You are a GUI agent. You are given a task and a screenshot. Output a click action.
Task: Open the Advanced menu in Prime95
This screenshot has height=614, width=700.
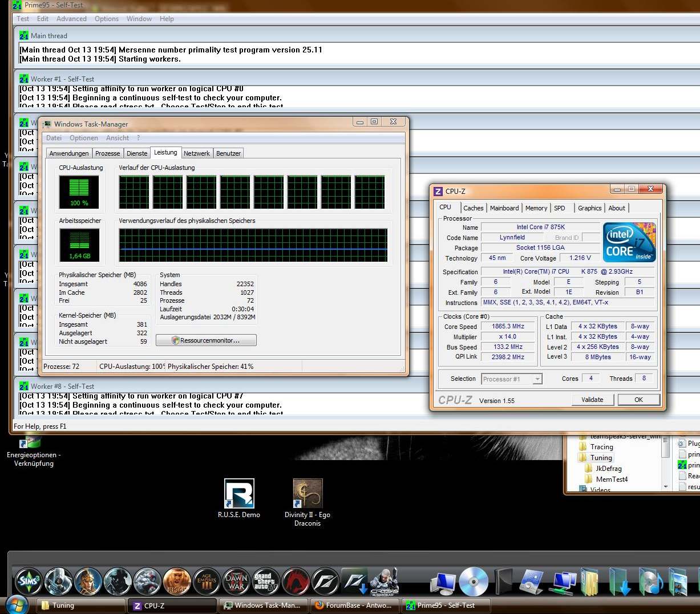coord(71,19)
